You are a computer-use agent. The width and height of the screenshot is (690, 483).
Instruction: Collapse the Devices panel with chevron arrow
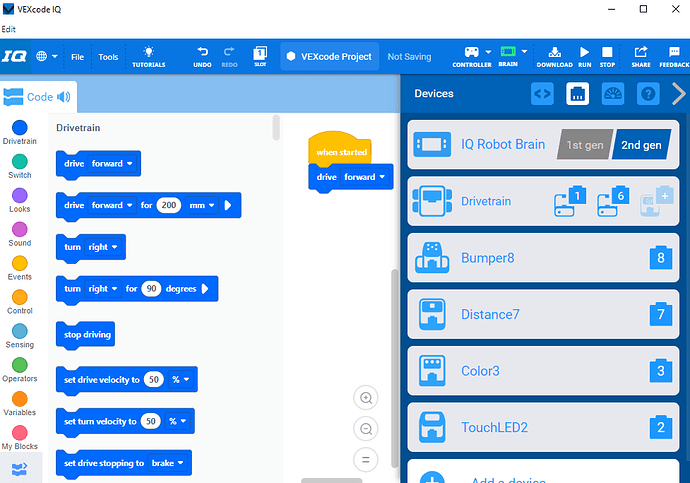click(679, 94)
